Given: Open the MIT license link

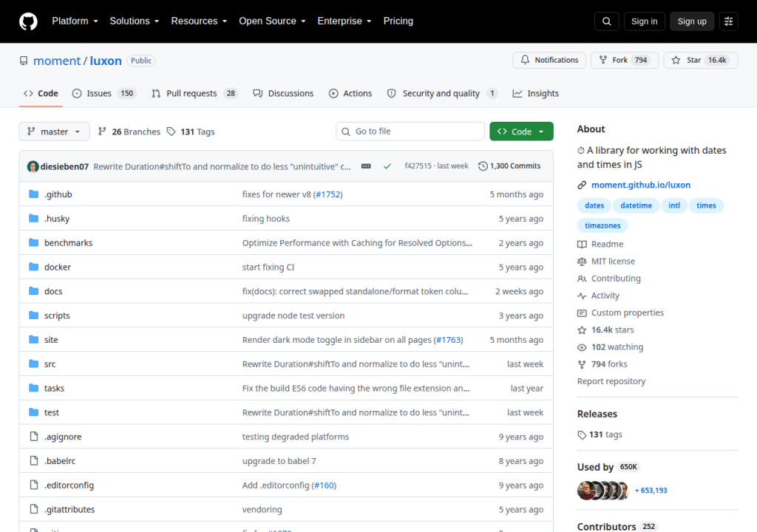Looking at the screenshot, I should click(x=606, y=261).
